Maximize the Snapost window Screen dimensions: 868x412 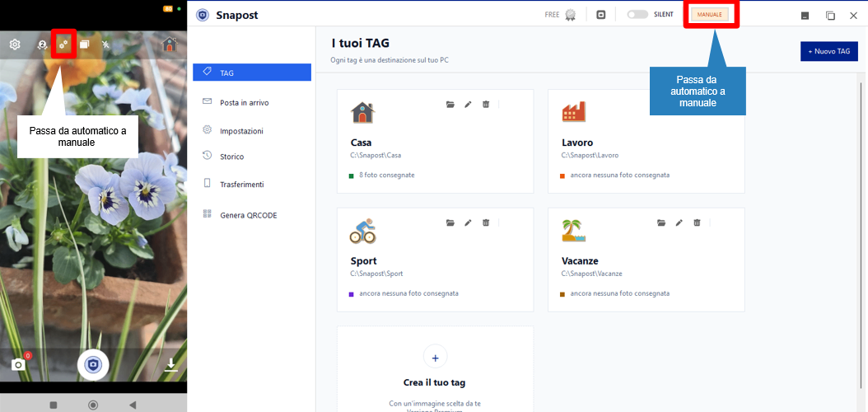click(x=830, y=16)
